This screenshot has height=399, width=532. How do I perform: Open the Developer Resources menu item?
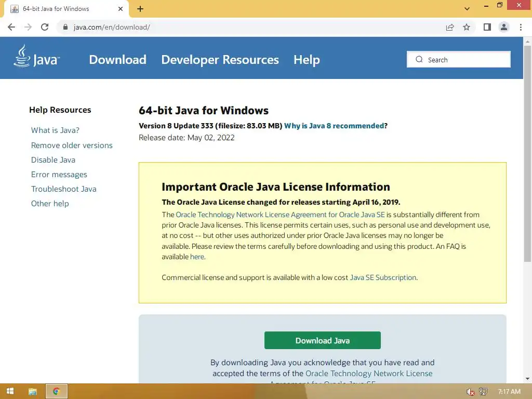(x=220, y=60)
